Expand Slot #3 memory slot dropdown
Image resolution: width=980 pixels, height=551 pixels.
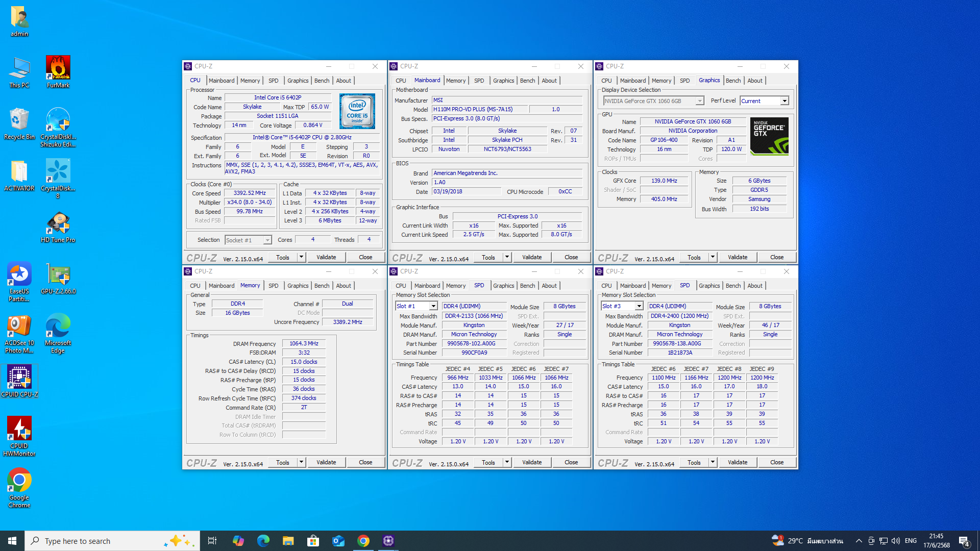[639, 306]
